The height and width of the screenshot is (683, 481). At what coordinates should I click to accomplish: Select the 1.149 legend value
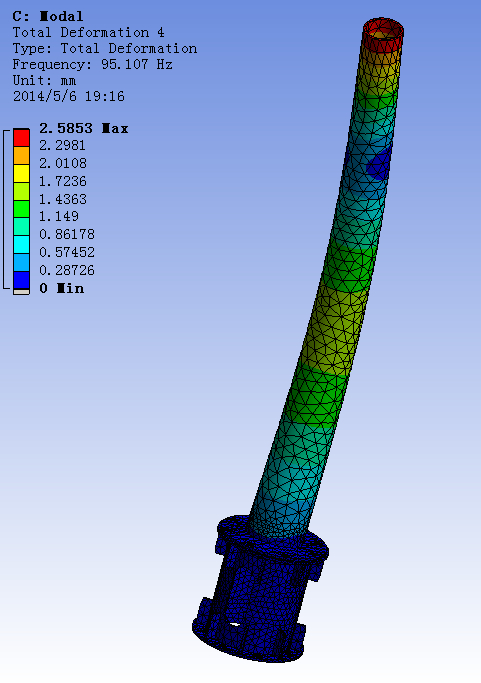(x=59, y=216)
